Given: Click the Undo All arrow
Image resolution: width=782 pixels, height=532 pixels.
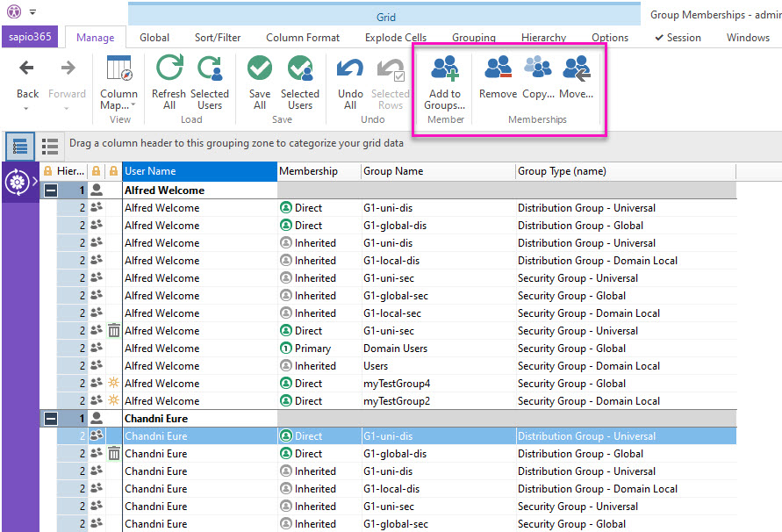Looking at the screenshot, I should (350, 68).
